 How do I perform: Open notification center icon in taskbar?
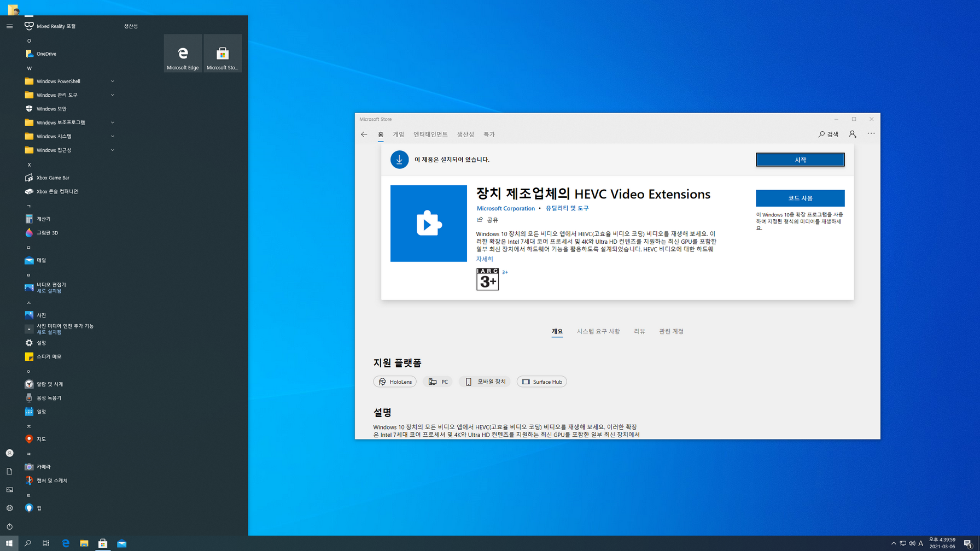click(968, 543)
